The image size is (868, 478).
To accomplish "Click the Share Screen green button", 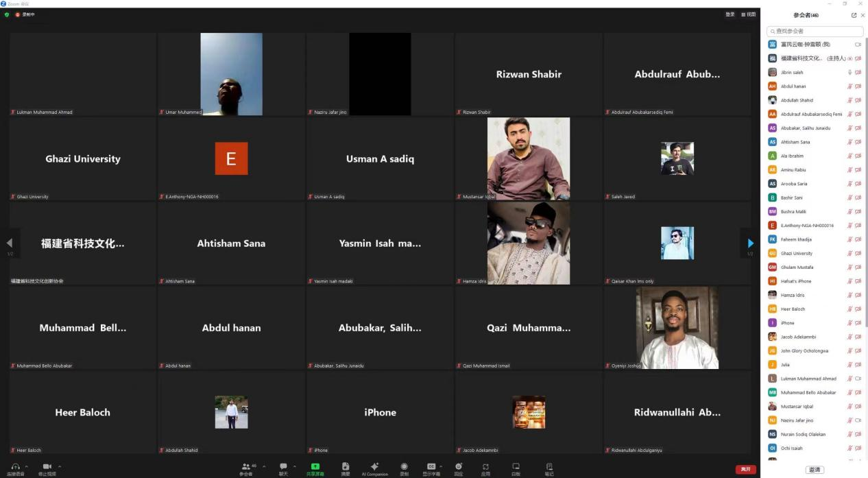I will click(315, 467).
